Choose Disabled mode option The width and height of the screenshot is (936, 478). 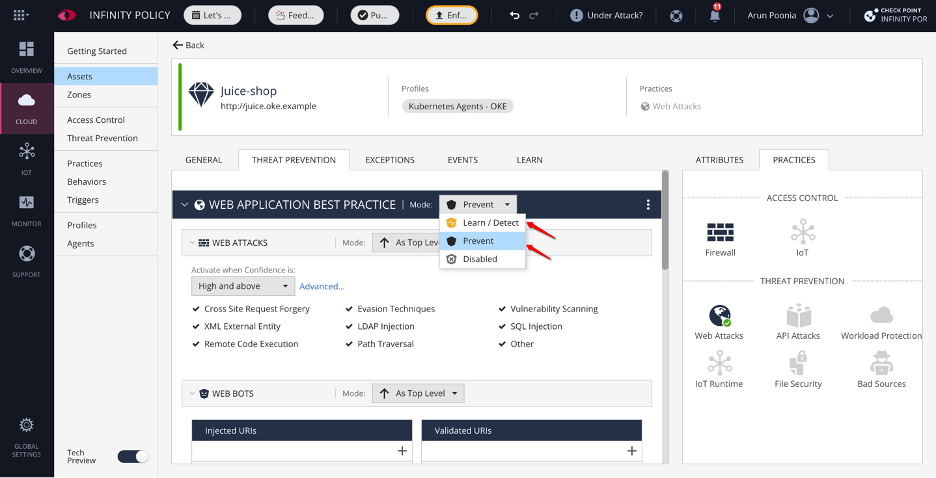(482, 259)
